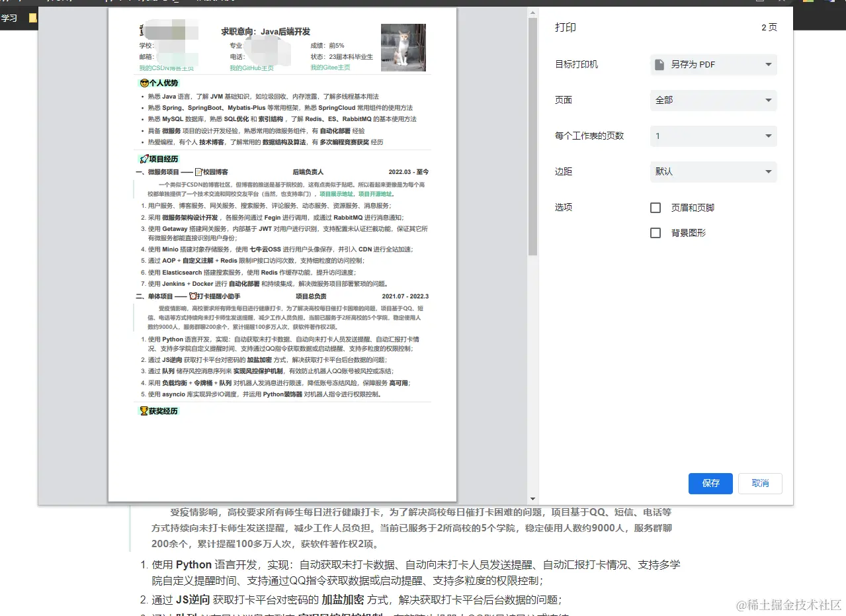This screenshot has height=616, width=846.
Task: Click the 个人优势 section heading
Action: click(163, 83)
